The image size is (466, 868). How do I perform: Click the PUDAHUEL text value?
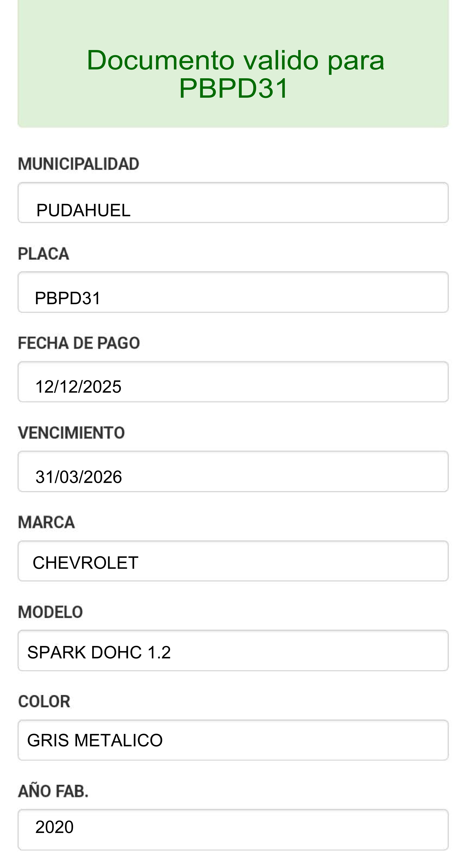coord(83,210)
